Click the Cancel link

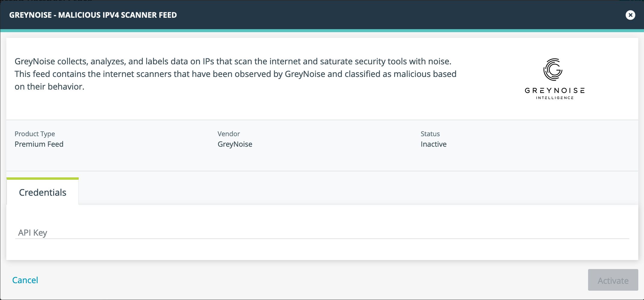tap(25, 280)
